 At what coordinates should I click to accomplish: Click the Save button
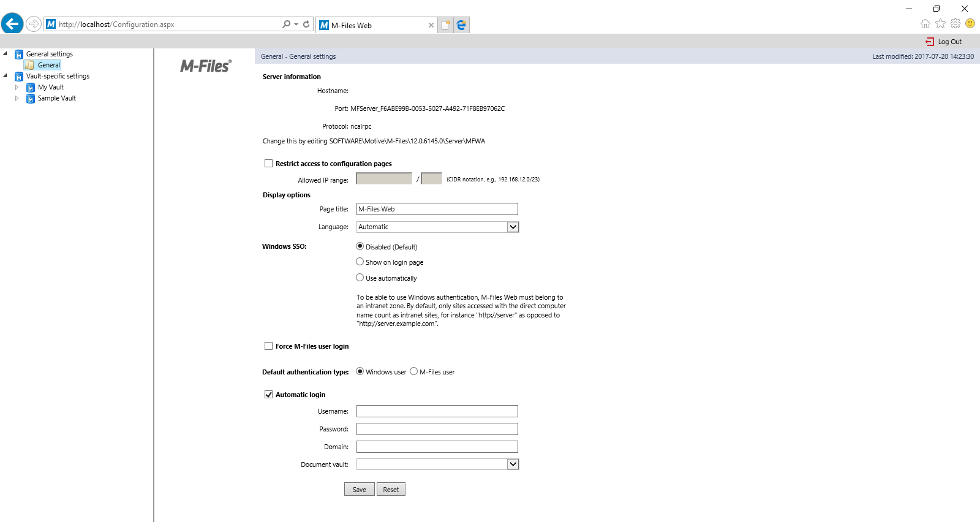(359, 490)
